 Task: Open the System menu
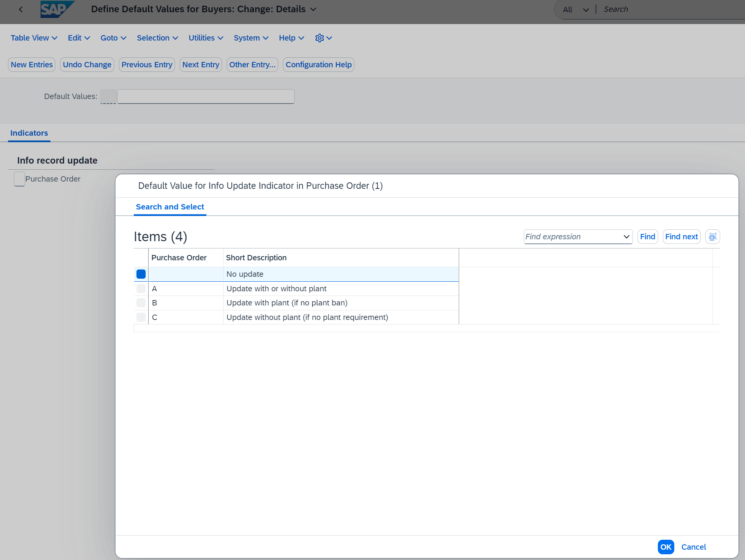click(x=251, y=38)
